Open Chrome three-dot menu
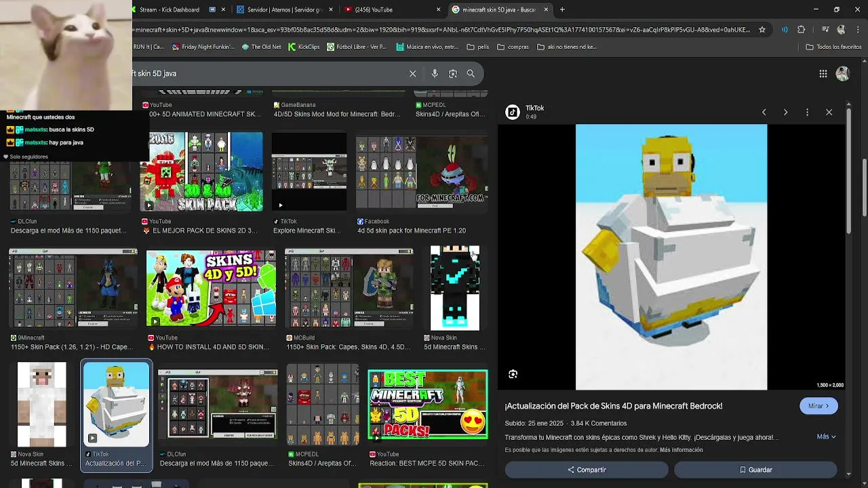Screen dimensions: 868x488 (x=857, y=30)
